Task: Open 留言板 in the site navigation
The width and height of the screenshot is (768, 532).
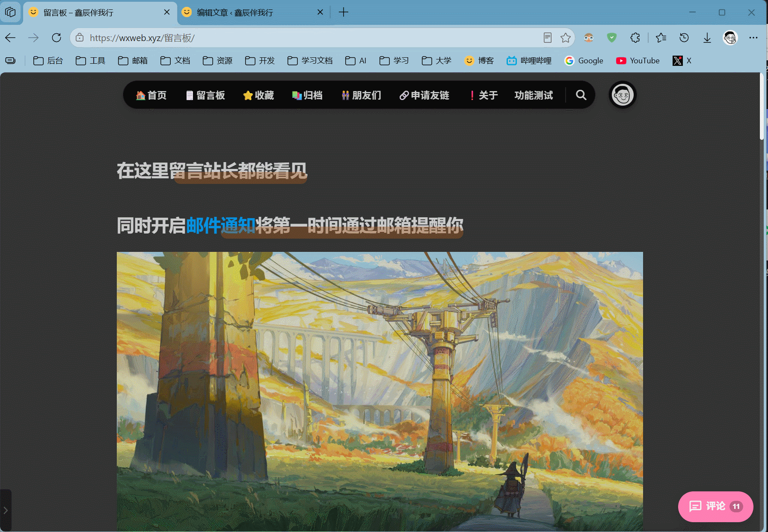Action: 206,95
